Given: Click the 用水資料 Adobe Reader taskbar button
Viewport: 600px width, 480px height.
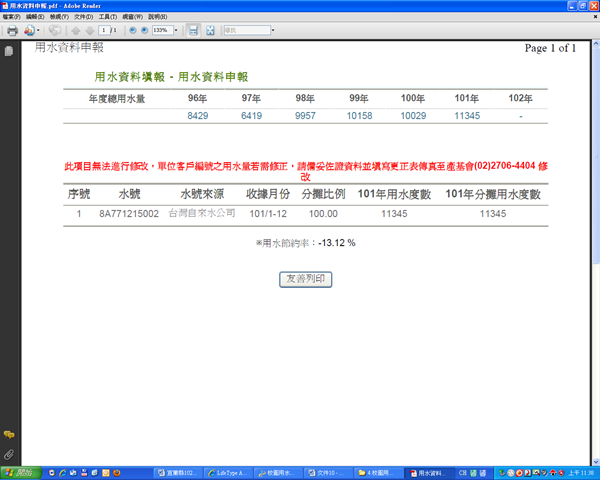Looking at the screenshot, I should point(429,473).
